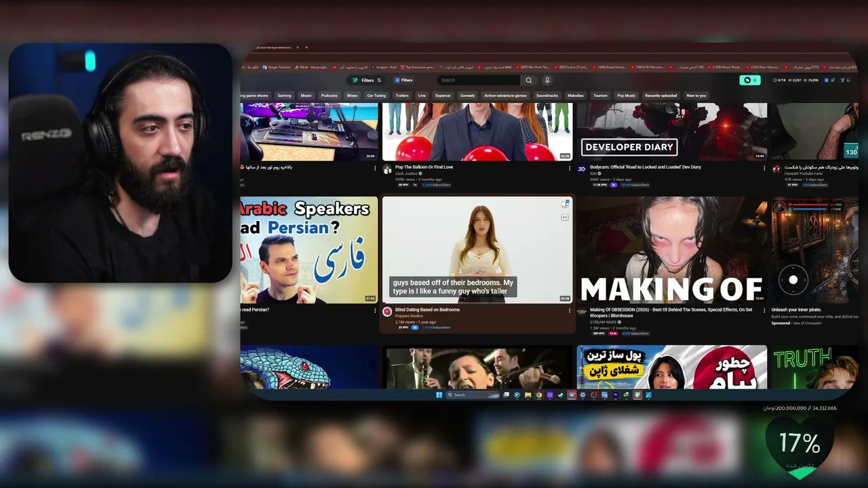Open more options for Blind Dating video
This screenshot has width=868, height=488.
coord(570,310)
